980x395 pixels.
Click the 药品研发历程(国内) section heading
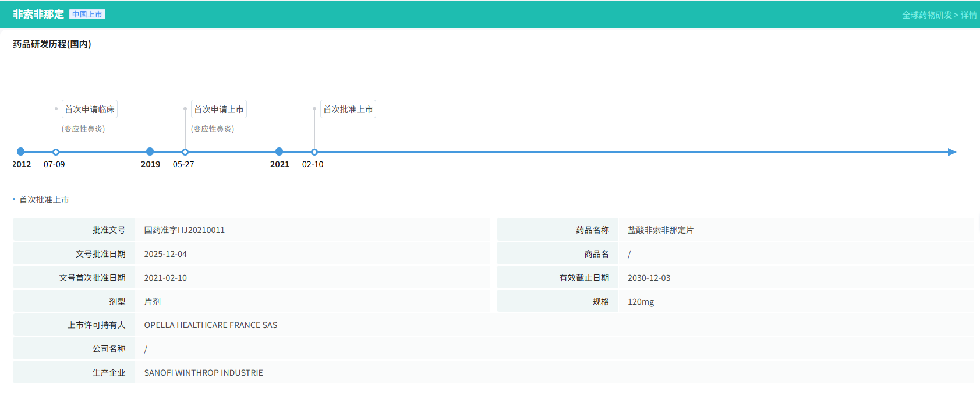[52, 44]
